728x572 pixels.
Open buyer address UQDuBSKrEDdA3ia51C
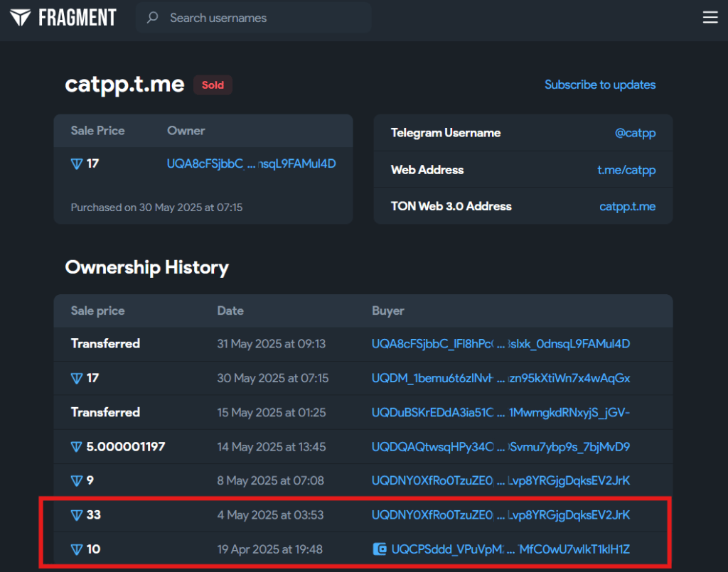pos(500,412)
